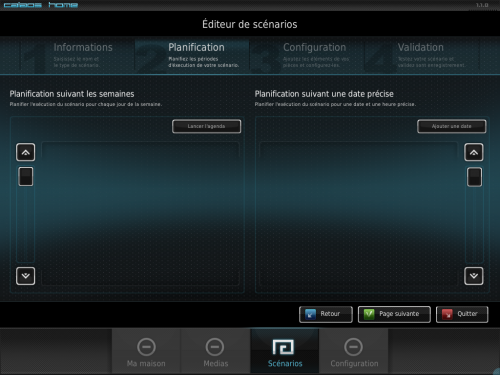Click the red icon on Quitter
Screen dimensions: 500x375
tap(447, 314)
